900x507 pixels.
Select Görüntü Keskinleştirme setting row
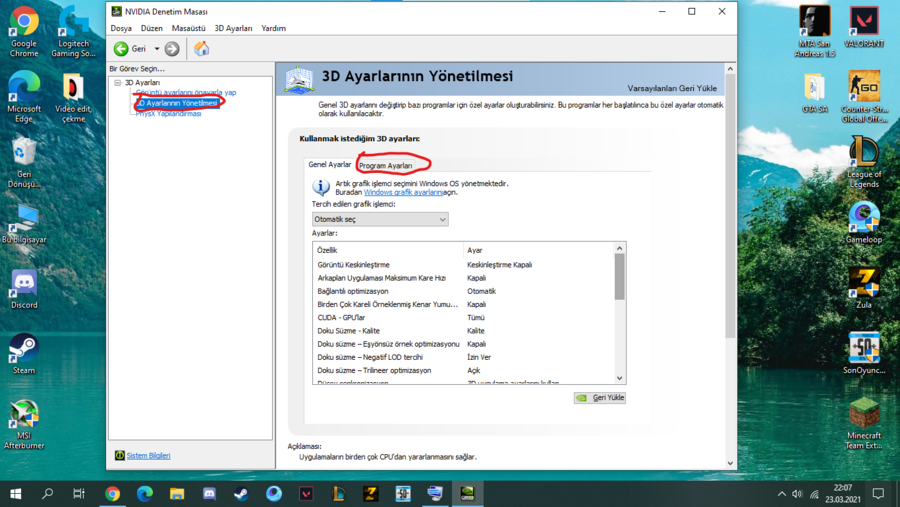[x=464, y=265]
